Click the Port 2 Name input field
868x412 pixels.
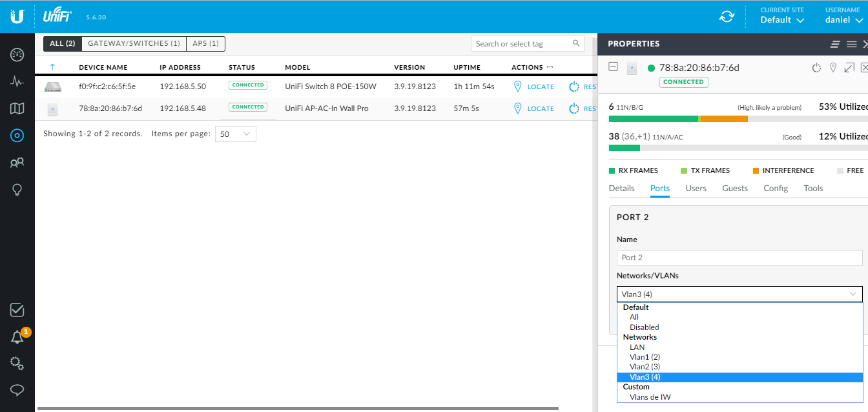tap(739, 258)
